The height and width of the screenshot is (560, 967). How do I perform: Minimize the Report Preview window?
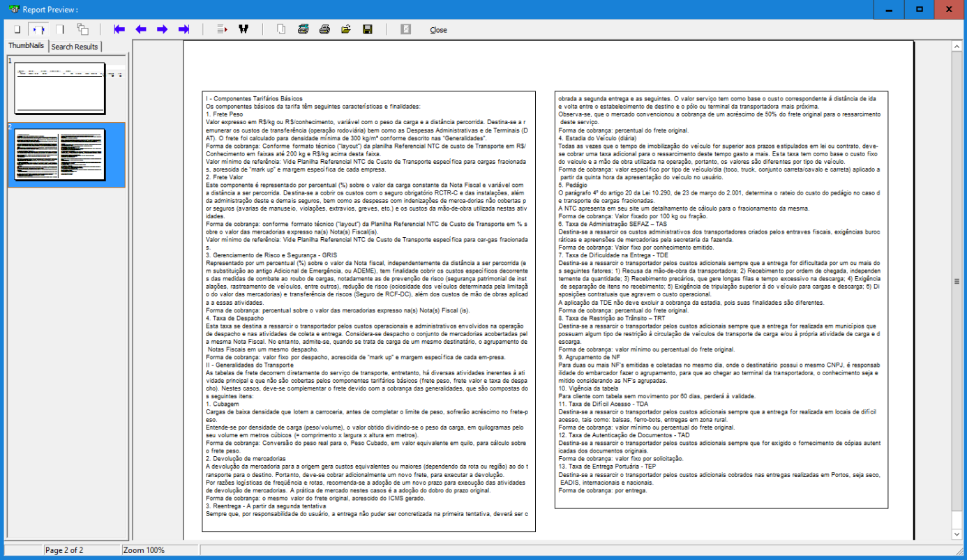[x=889, y=9]
